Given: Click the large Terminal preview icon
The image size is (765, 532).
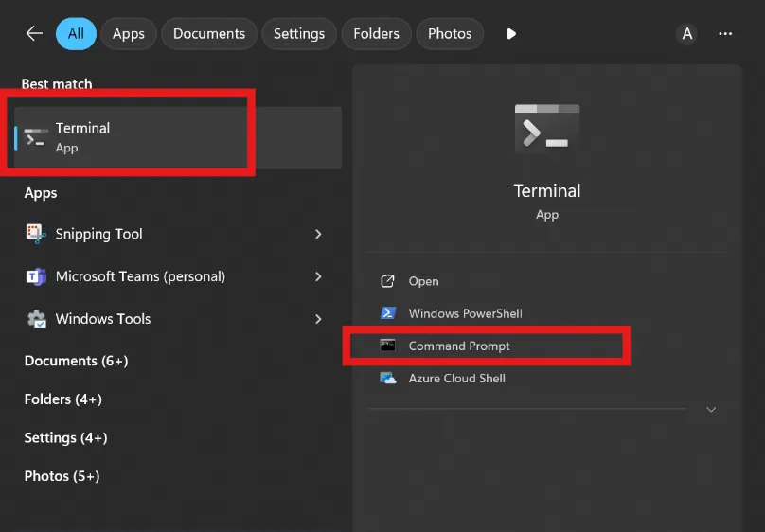Looking at the screenshot, I should 547,128.
